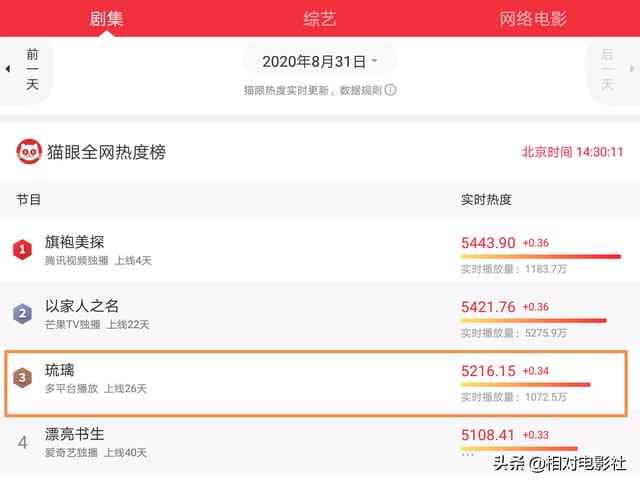640x485 pixels.
Task: Click the 琉璃 heat progress bar
Action: [x=526, y=385]
